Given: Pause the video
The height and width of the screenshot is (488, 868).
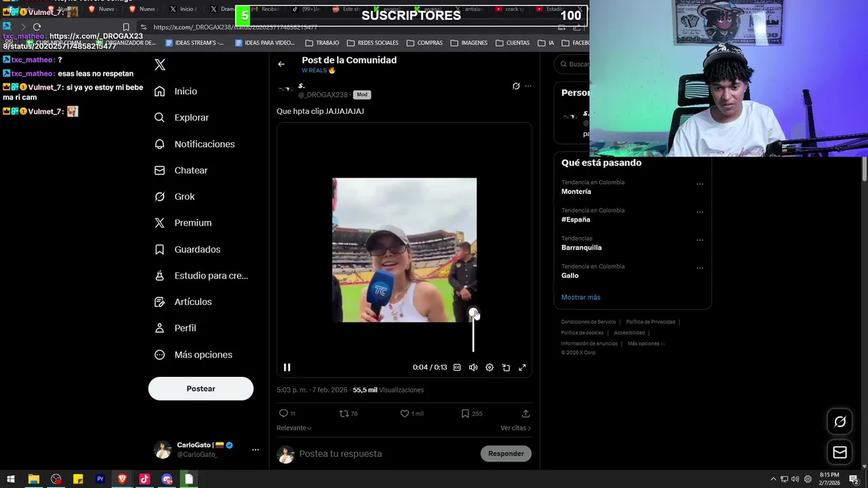Looking at the screenshot, I should pyautogui.click(x=287, y=367).
